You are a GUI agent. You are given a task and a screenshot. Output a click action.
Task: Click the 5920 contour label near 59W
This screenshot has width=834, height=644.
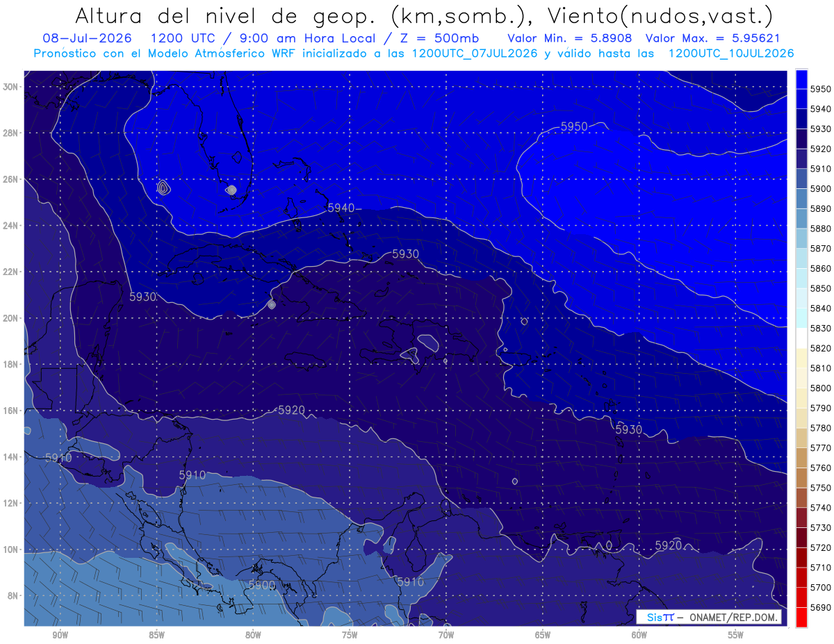(669, 545)
